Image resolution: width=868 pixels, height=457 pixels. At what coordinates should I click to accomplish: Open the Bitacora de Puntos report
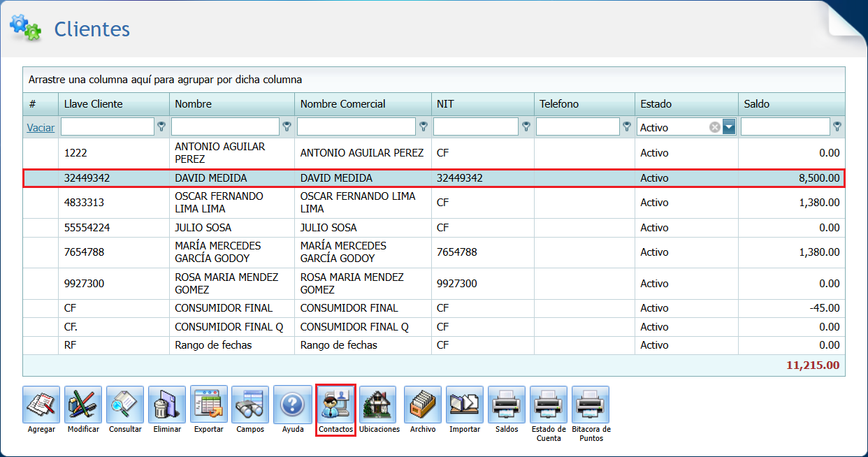click(x=591, y=405)
